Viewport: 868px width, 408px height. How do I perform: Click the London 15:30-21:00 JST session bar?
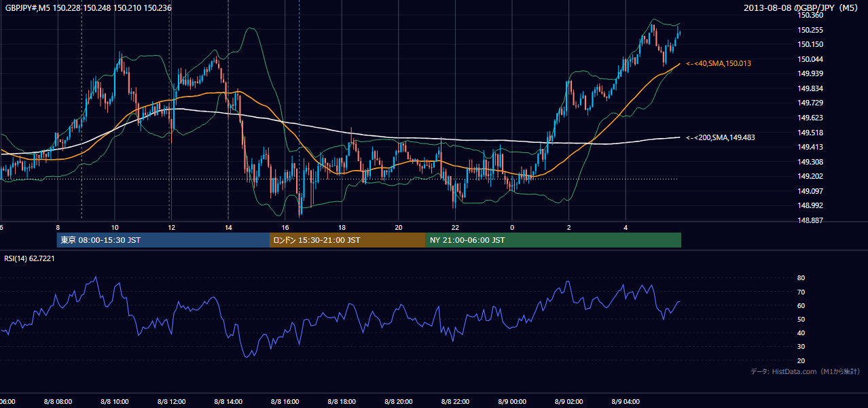(348, 240)
